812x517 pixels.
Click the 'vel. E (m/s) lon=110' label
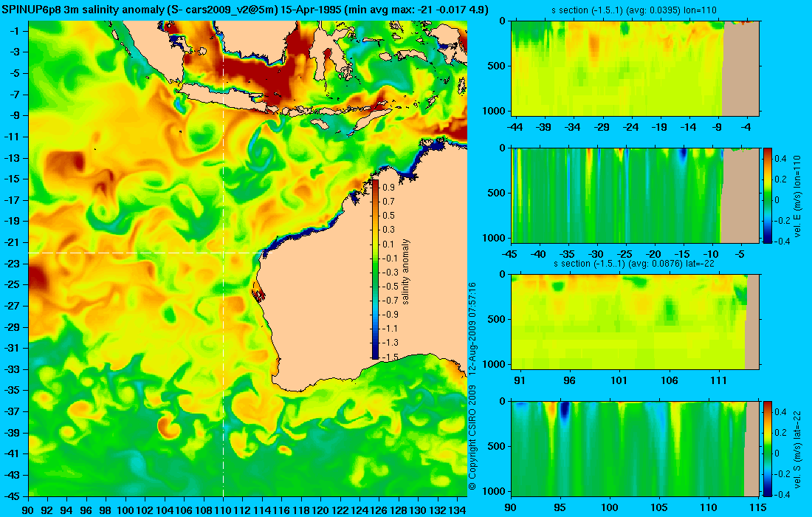pyautogui.click(x=797, y=196)
